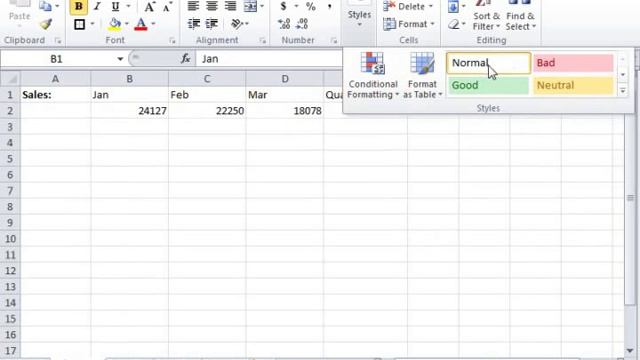Open Font Color dropdown arrow
Screen dimensions: 640x360
point(153,24)
